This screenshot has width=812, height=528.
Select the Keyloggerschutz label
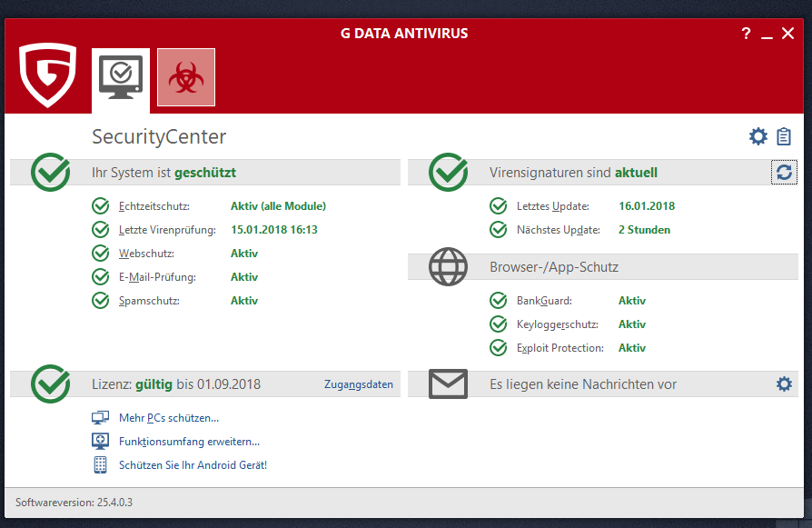click(557, 324)
